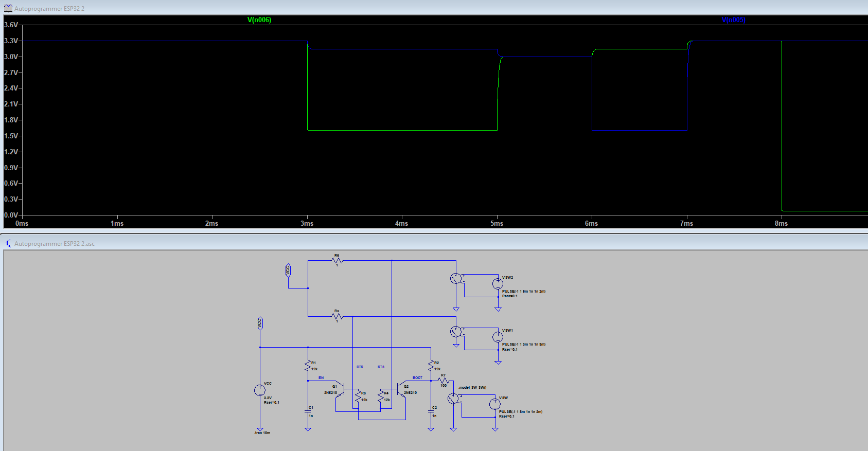Click the waveform window icon in title bar
The width and height of the screenshot is (868, 451).
point(8,8)
